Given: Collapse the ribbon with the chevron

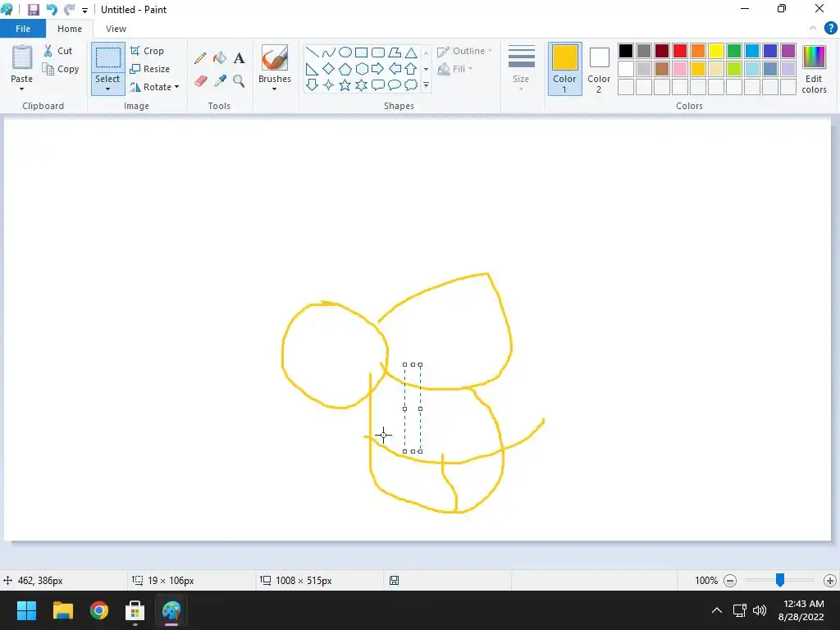Looking at the screenshot, I should point(813,29).
